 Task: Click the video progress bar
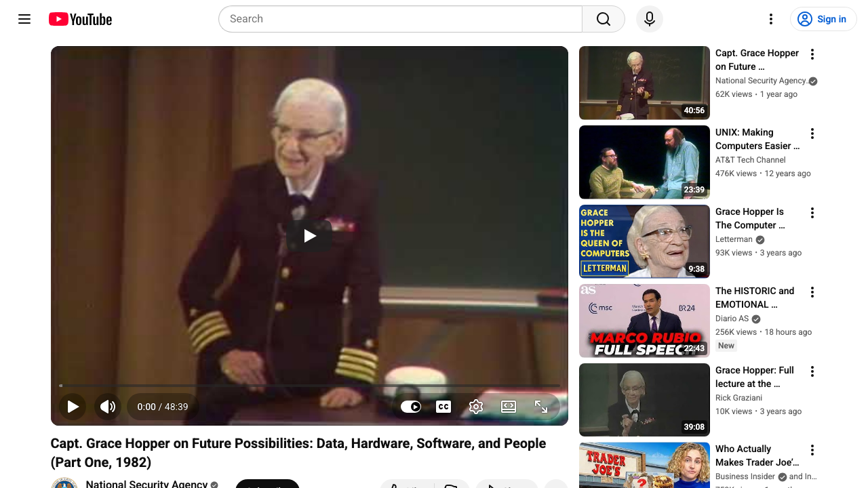click(x=309, y=386)
